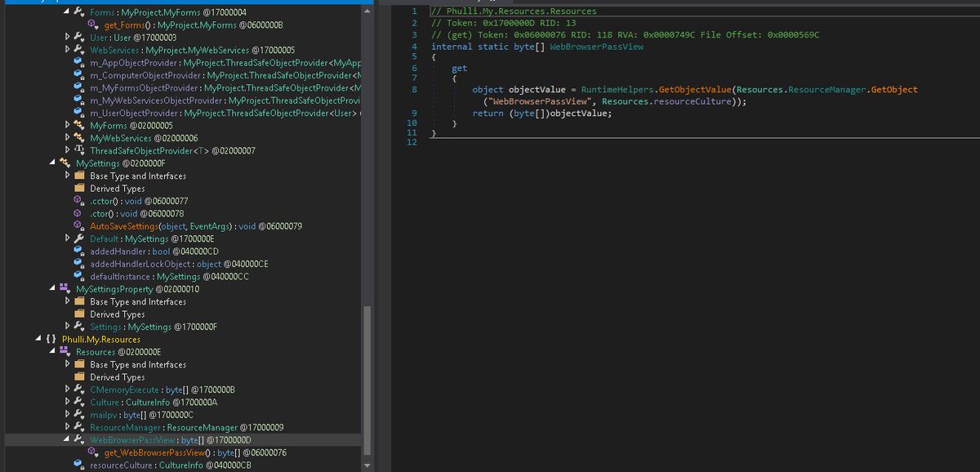Click the return (byte[])objectValue; statement
Screen dimensions: 980x472
541,113
